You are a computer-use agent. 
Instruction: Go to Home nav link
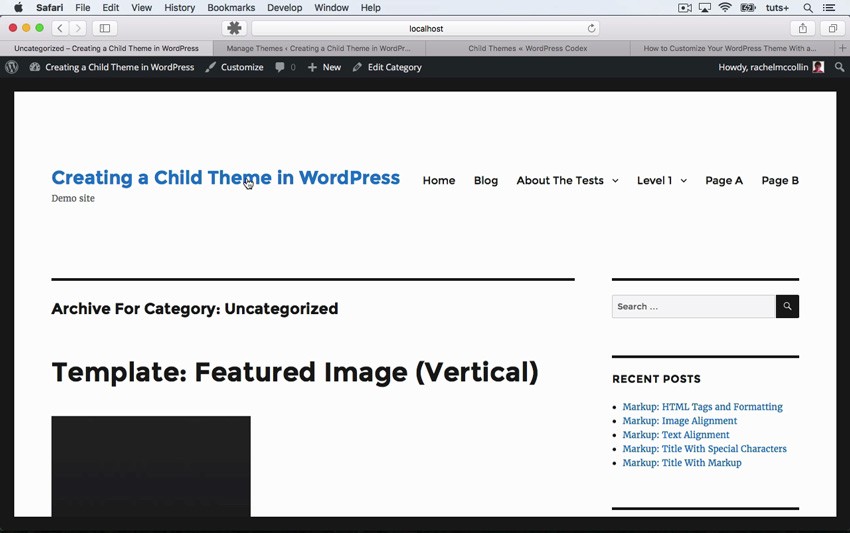439,181
